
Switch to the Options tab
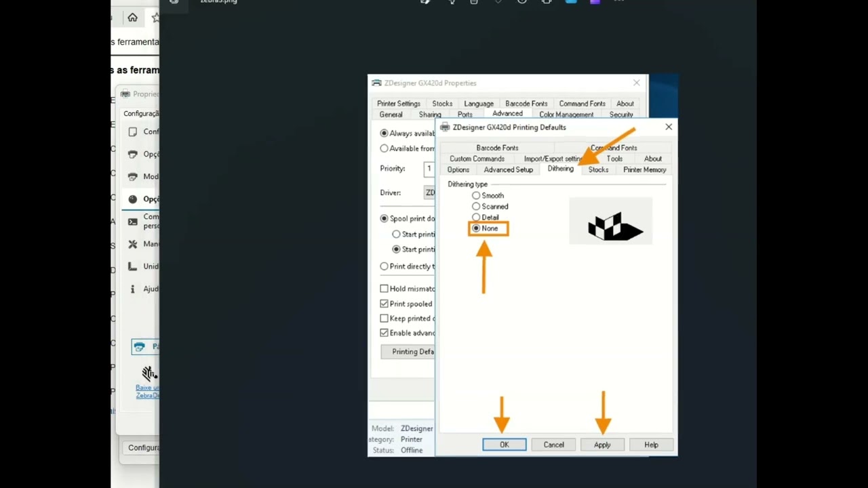pyautogui.click(x=458, y=169)
